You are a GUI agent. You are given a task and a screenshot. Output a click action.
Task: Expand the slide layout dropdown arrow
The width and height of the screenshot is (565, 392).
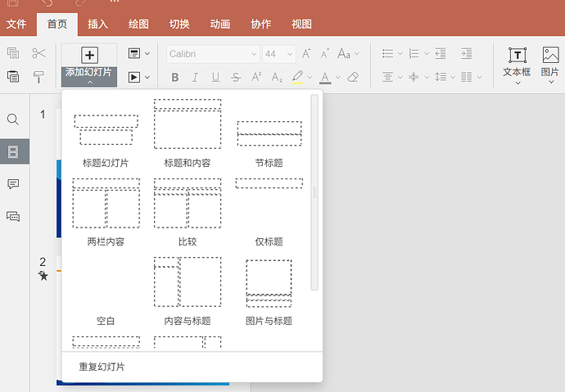pos(147,54)
